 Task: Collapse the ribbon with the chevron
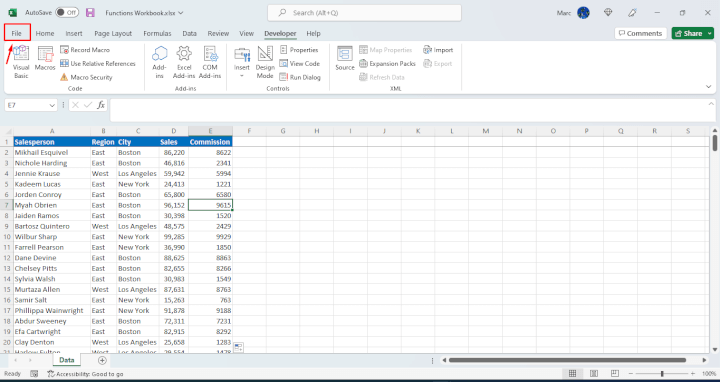709,86
